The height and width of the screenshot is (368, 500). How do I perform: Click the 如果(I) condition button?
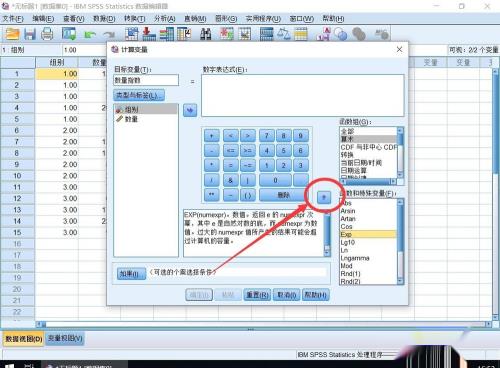tap(131, 274)
